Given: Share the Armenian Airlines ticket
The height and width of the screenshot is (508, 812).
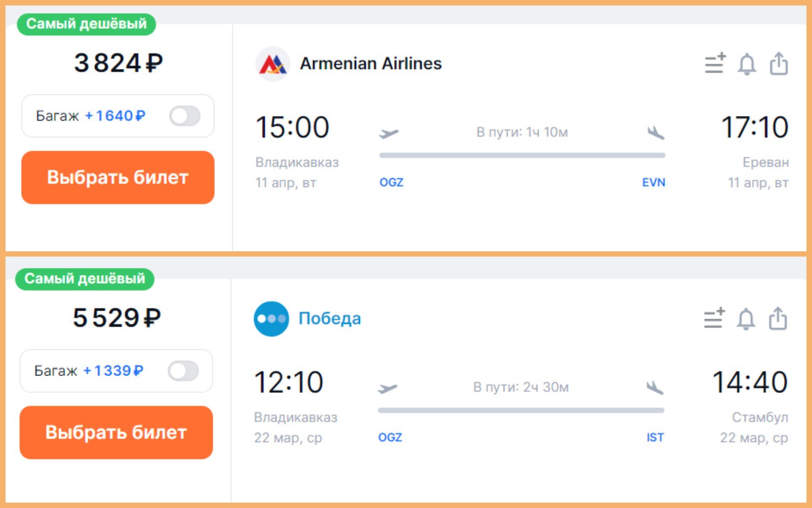Looking at the screenshot, I should (779, 64).
